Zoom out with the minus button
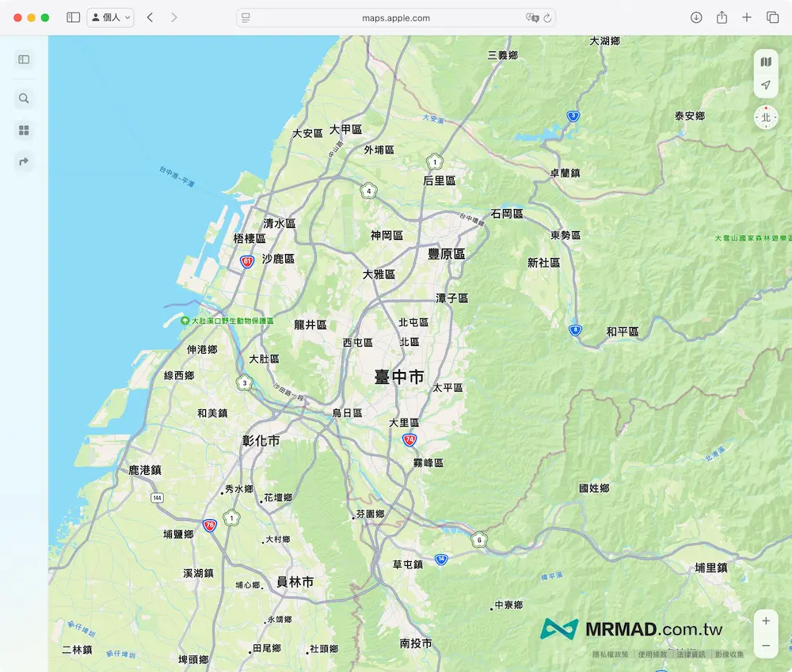 point(765,646)
